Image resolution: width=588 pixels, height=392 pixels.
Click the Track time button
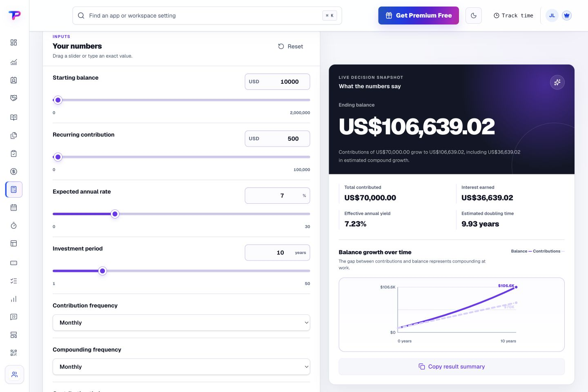pos(513,16)
